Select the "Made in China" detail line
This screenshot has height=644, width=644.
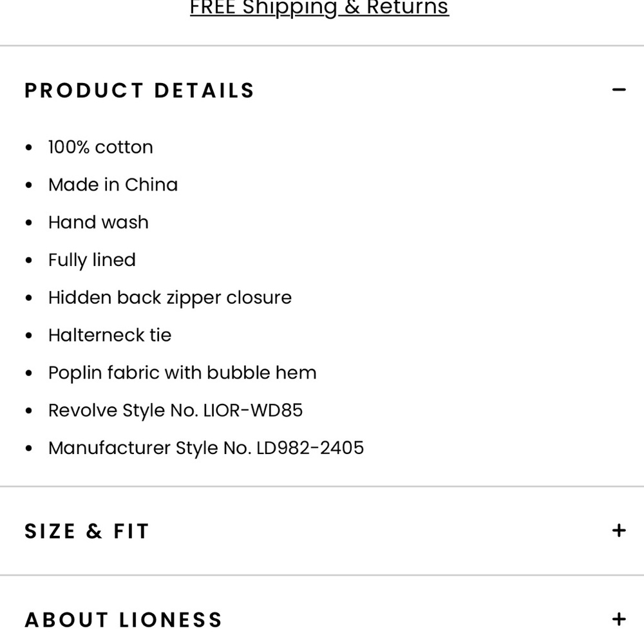pyautogui.click(x=113, y=185)
